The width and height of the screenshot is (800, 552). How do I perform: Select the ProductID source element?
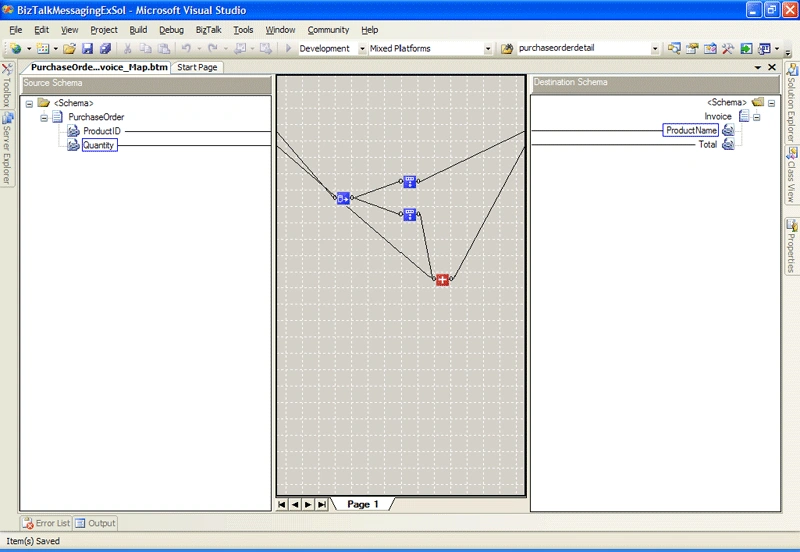(x=102, y=131)
